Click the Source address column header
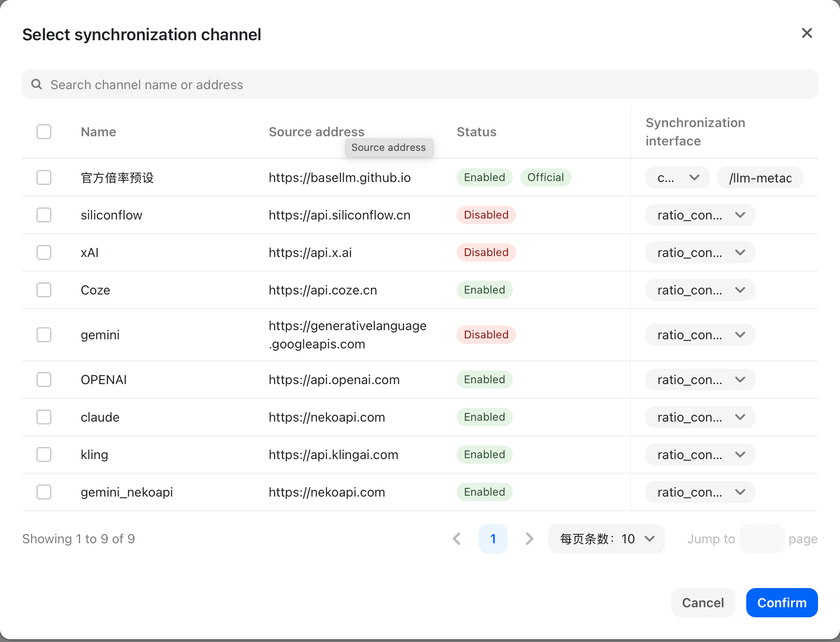This screenshot has height=642, width=840. pos(317,132)
